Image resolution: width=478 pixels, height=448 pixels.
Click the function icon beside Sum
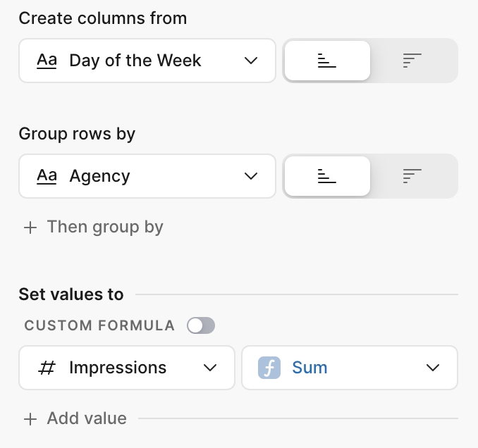[x=269, y=368]
